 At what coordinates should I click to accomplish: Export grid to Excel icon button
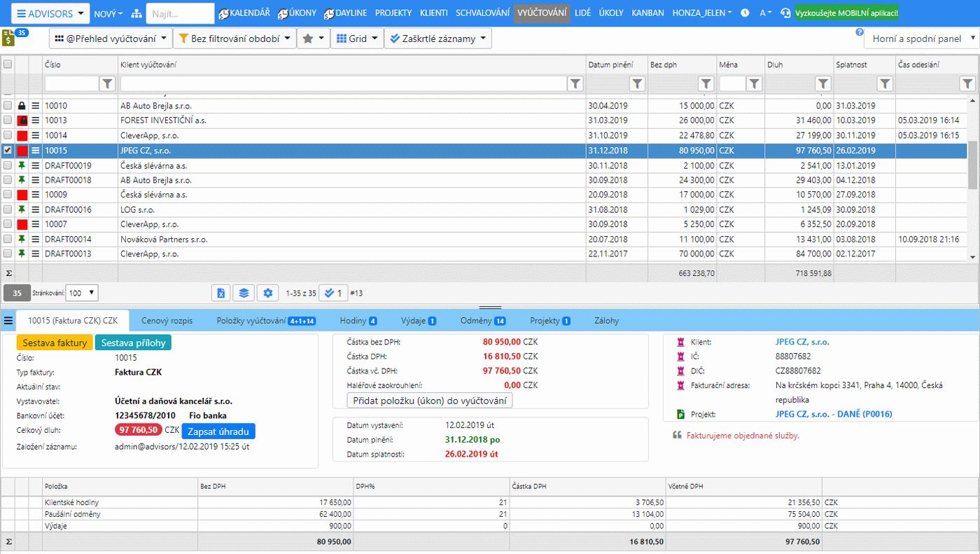pos(220,293)
